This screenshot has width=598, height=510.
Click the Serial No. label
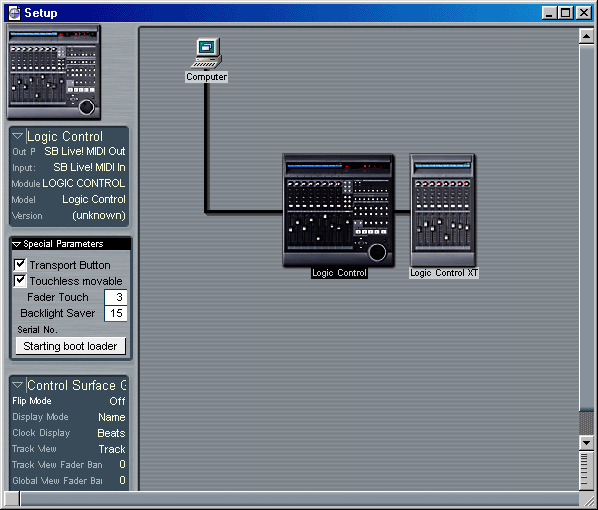(37, 330)
